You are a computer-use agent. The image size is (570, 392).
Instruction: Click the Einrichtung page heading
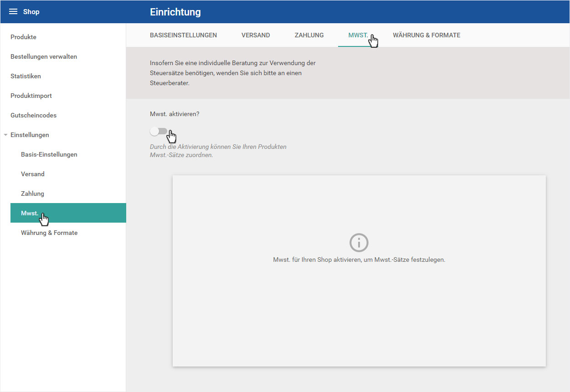point(175,12)
